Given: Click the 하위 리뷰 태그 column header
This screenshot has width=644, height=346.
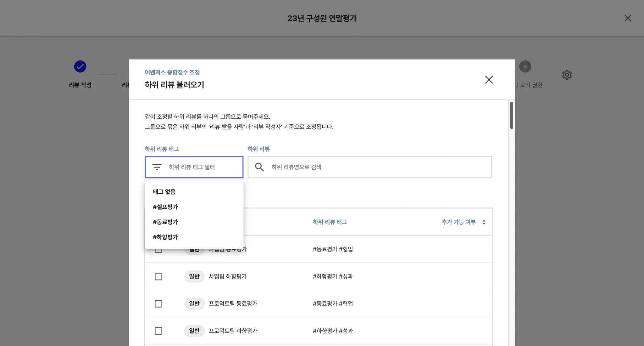Looking at the screenshot, I should 330,222.
